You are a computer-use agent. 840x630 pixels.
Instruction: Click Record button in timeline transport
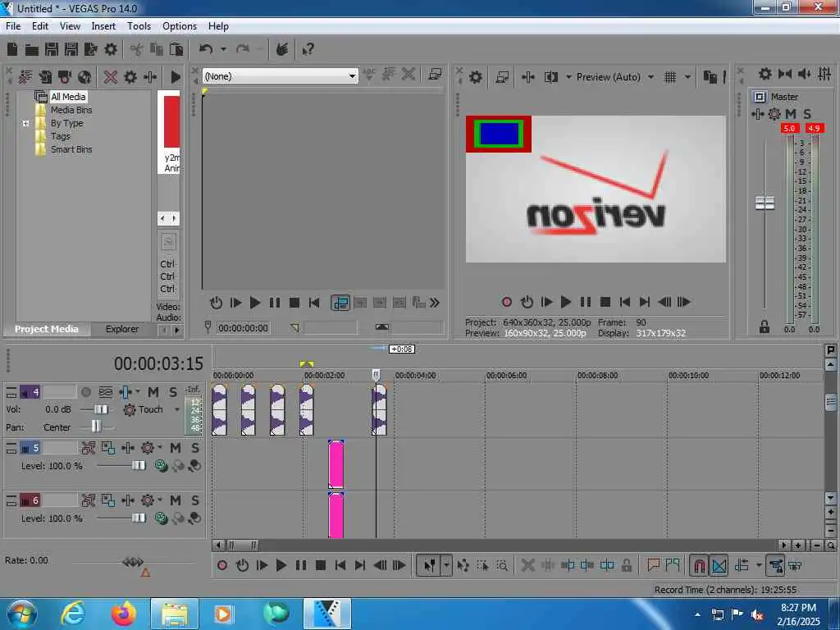tap(222, 565)
